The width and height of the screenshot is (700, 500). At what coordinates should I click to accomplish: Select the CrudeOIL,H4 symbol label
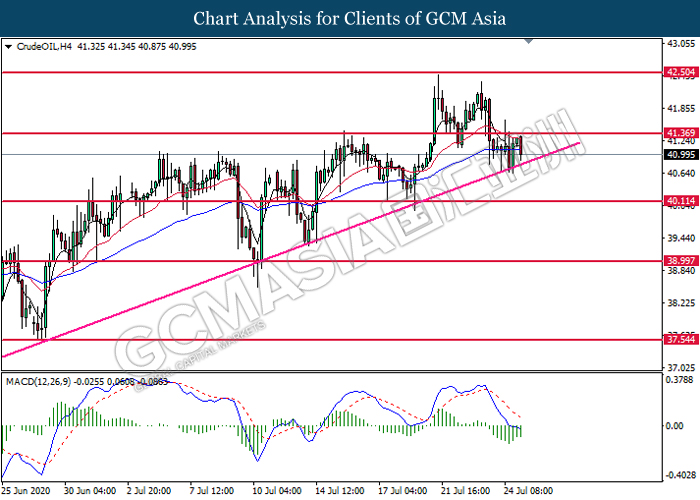[44, 46]
